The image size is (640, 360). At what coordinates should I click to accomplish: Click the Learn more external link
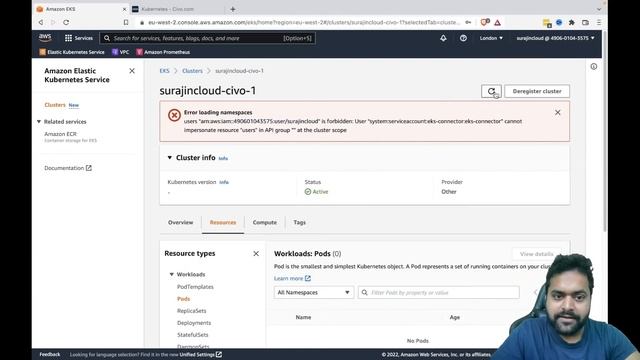[292, 278]
